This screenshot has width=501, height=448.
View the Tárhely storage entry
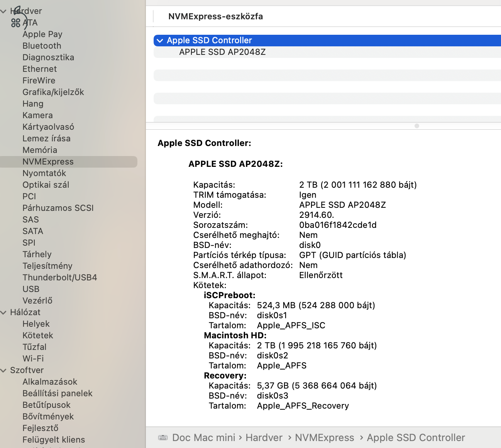tap(37, 255)
